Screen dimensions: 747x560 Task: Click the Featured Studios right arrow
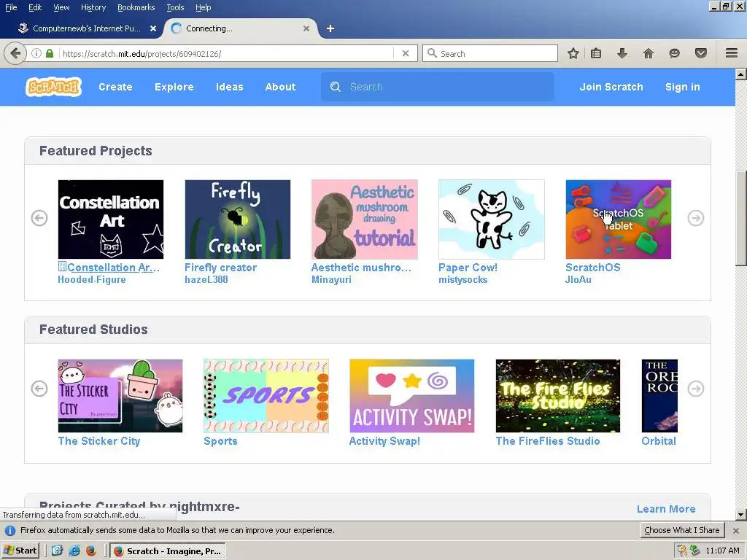696,389
